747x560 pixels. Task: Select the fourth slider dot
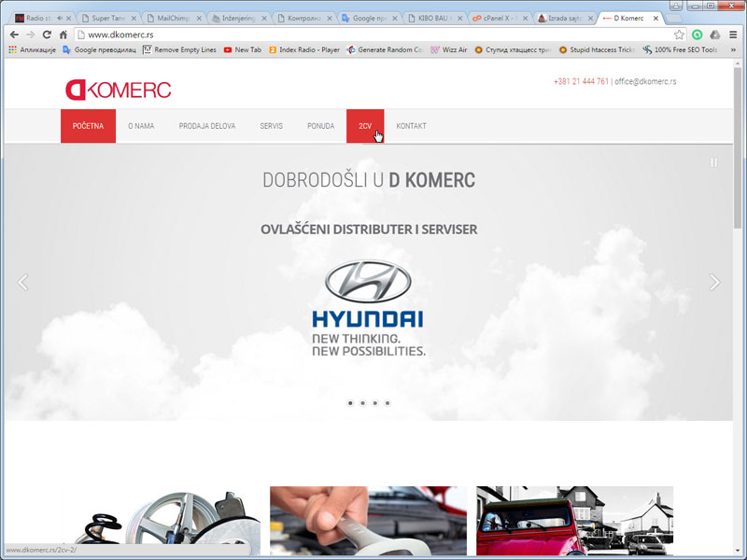click(x=388, y=403)
